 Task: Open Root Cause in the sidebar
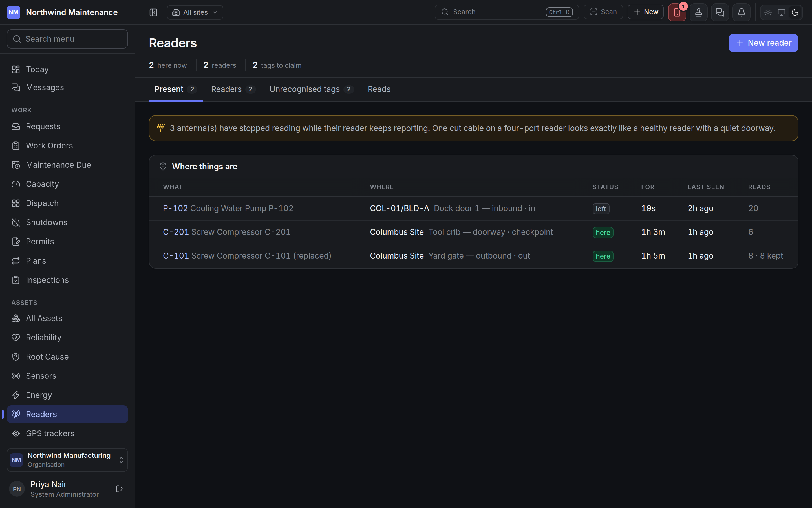click(x=67, y=357)
